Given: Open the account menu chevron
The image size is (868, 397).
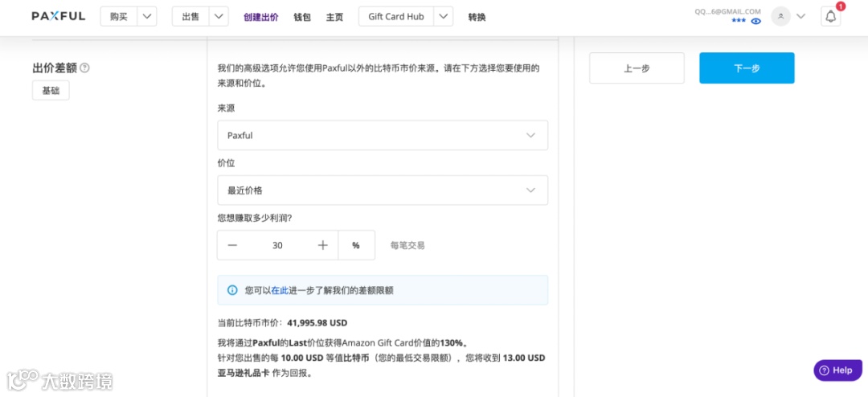Looking at the screenshot, I should (800, 17).
